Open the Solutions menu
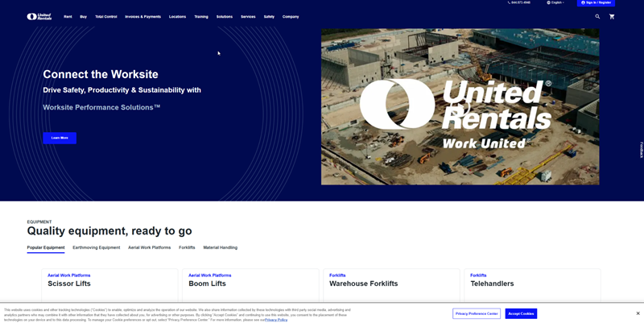The width and height of the screenshot is (644, 323). (225, 17)
